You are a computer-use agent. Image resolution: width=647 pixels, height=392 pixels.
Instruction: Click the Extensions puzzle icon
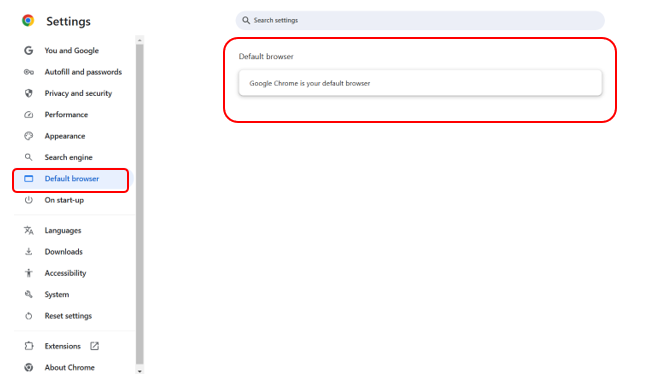pos(28,346)
